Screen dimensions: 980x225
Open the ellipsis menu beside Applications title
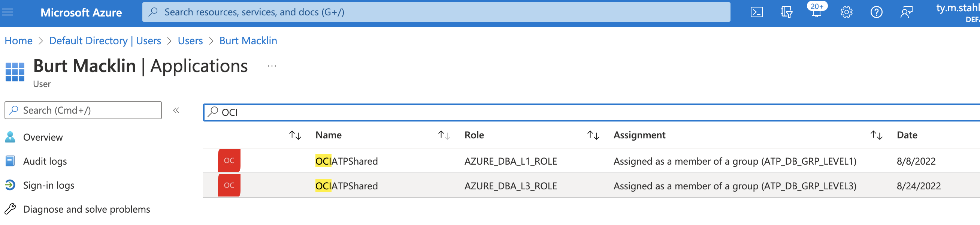(x=272, y=66)
